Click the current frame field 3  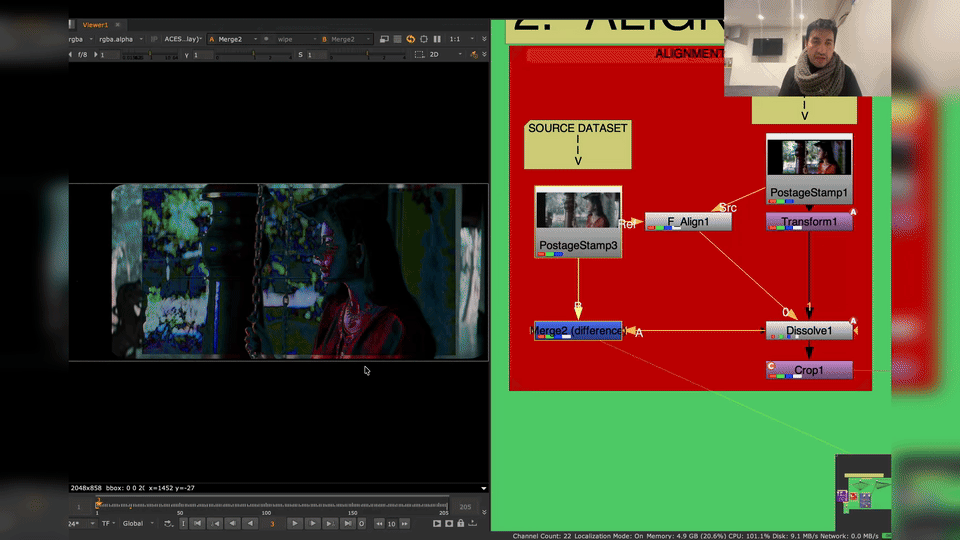(272, 524)
